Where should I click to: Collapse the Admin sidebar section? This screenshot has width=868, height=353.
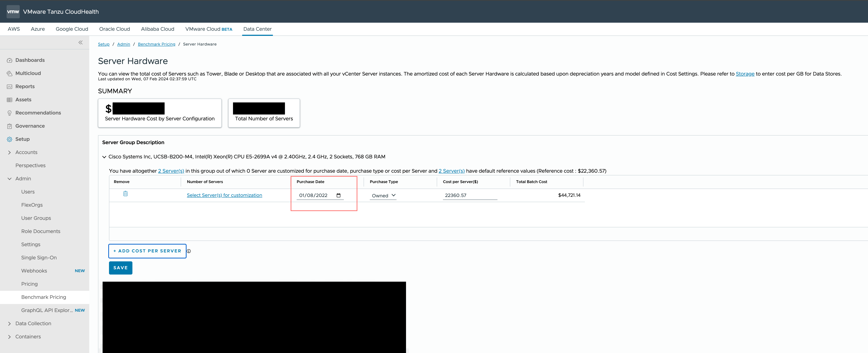(10, 179)
